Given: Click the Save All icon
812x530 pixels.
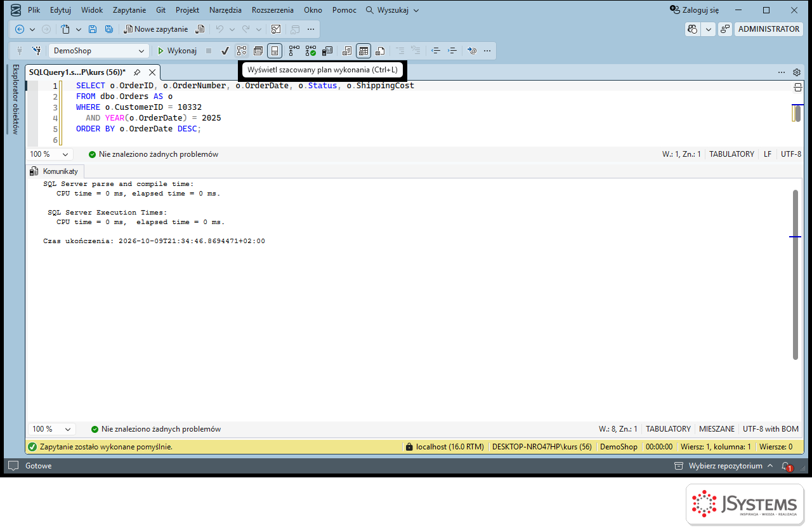Looking at the screenshot, I should (109, 29).
